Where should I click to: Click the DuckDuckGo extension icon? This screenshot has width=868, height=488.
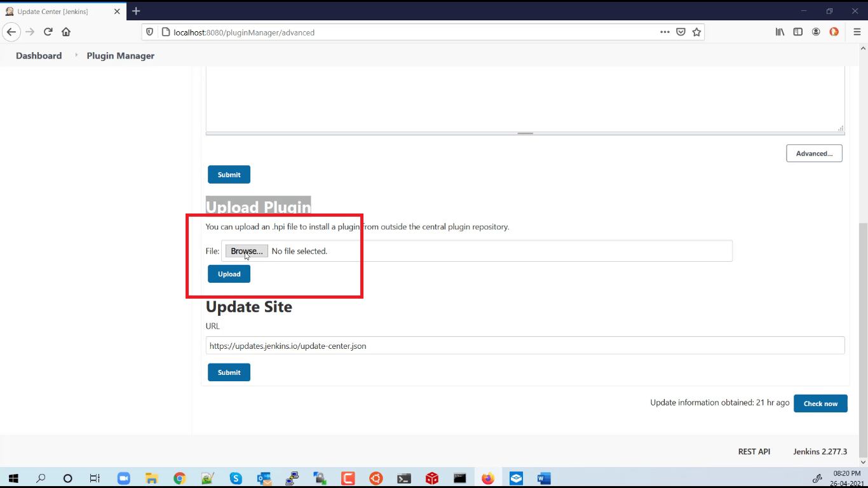click(834, 31)
